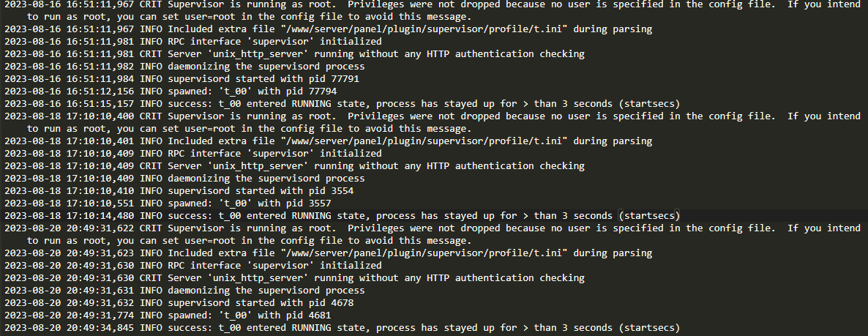The width and height of the screenshot is (868, 336).
Task: Click pid 4678 in supervisord started line
Action: tap(343, 303)
